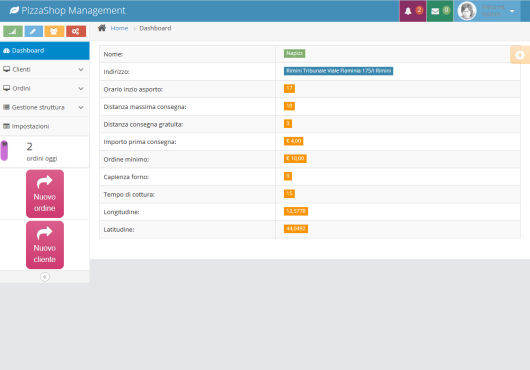The height and width of the screenshot is (370, 530).
Task: Expand the Clienti chevron arrow
Action: point(81,70)
